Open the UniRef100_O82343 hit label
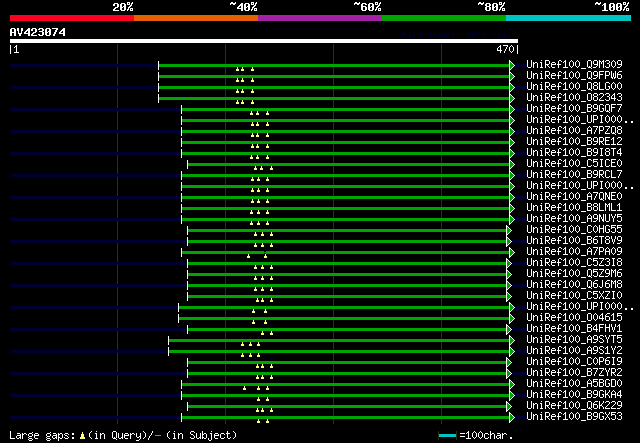The image size is (640, 443). pyautogui.click(x=574, y=98)
